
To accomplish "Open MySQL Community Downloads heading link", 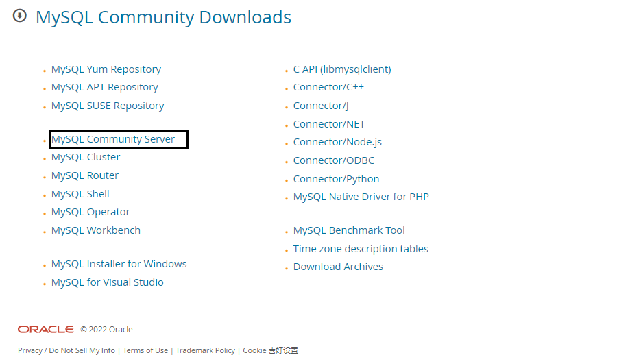I will pos(163,17).
